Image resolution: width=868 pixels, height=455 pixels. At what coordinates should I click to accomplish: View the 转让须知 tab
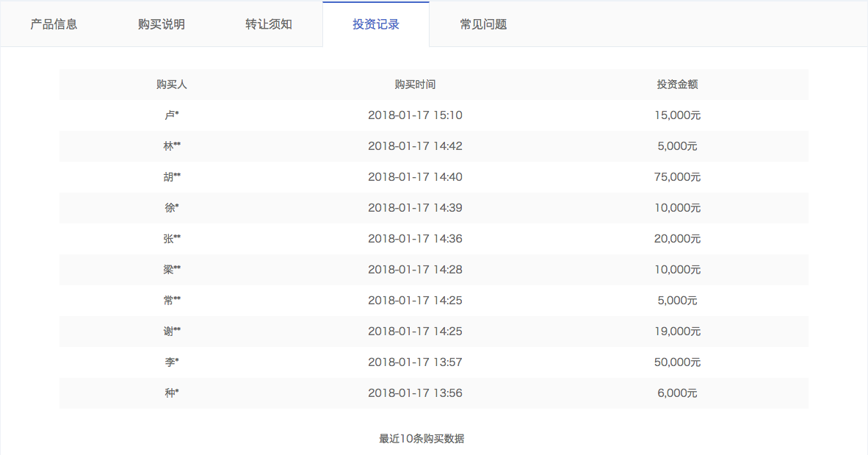[x=269, y=24]
